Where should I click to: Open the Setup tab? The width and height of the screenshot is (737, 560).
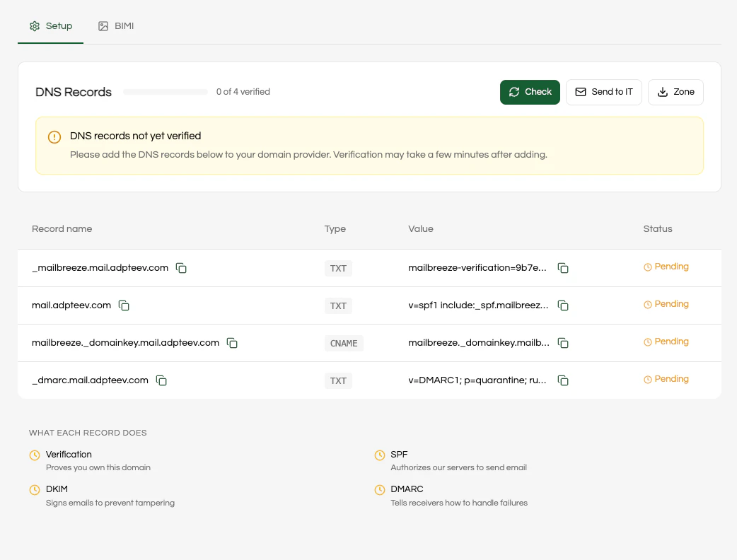tap(51, 26)
